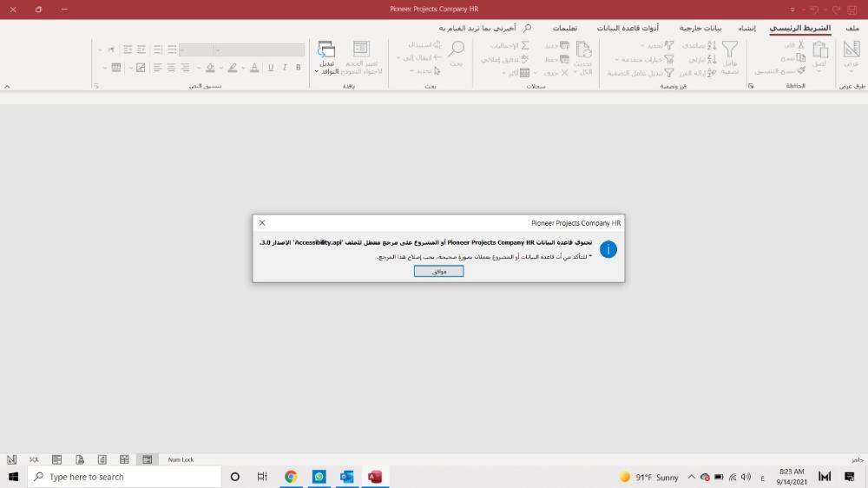Switch to SQL view in status bar
This screenshot has height=488, width=868.
(x=35, y=459)
